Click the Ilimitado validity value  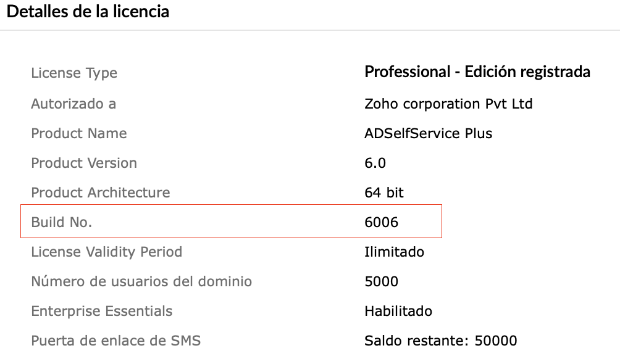[x=394, y=252]
